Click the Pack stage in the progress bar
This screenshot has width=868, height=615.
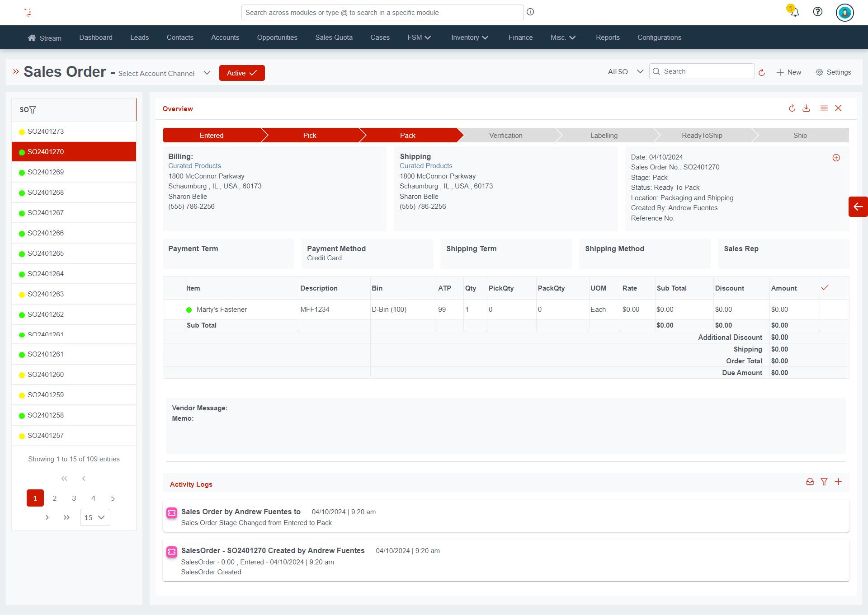[408, 135]
